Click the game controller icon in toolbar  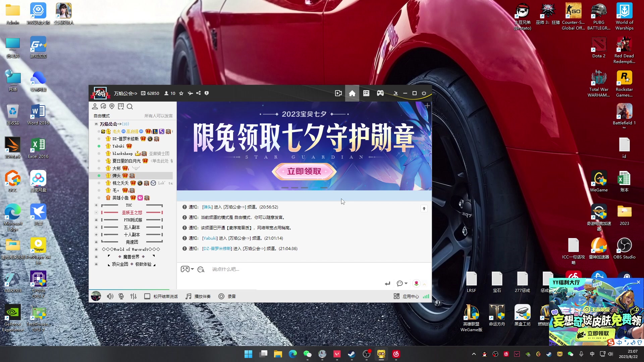coord(380,93)
